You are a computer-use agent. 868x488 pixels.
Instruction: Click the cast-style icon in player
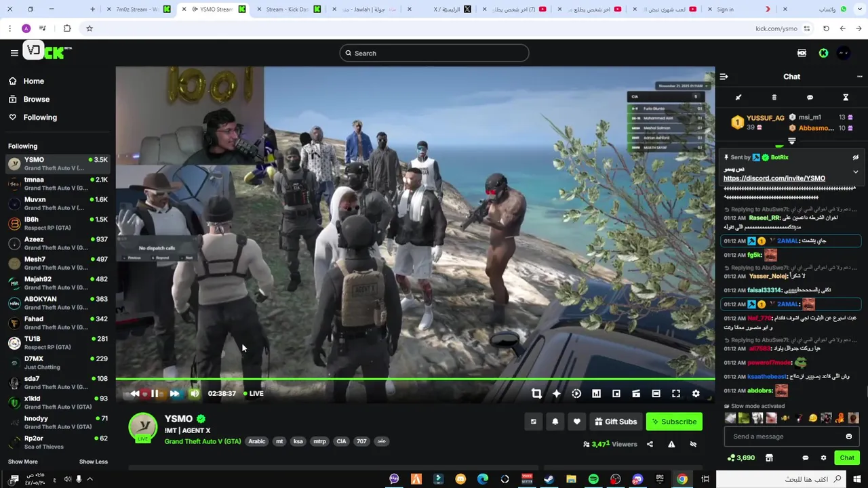click(636, 393)
